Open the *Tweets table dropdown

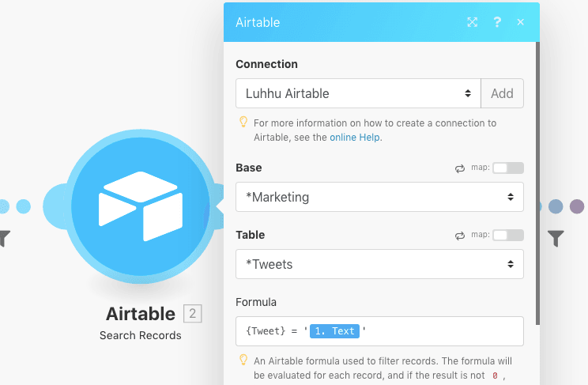379,264
